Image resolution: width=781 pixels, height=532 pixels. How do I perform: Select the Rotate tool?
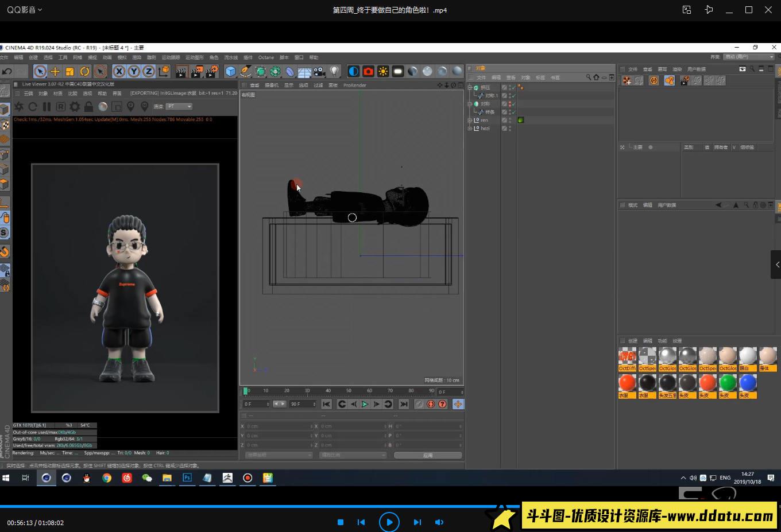pos(85,71)
